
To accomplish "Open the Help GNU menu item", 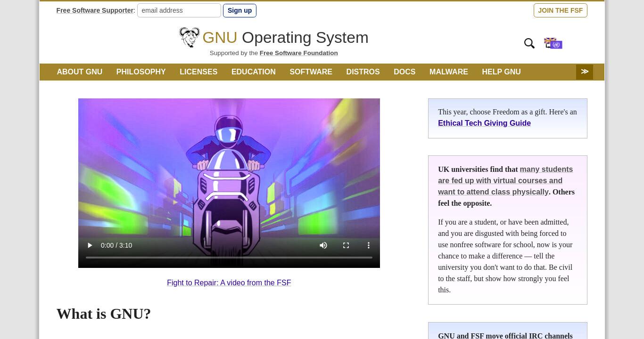I will 501,72.
